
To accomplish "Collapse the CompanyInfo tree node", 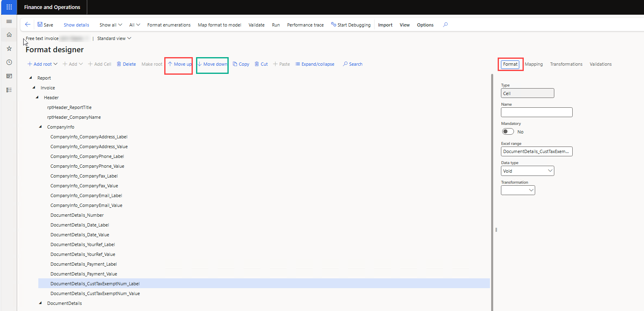I will pyautogui.click(x=40, y=127).
